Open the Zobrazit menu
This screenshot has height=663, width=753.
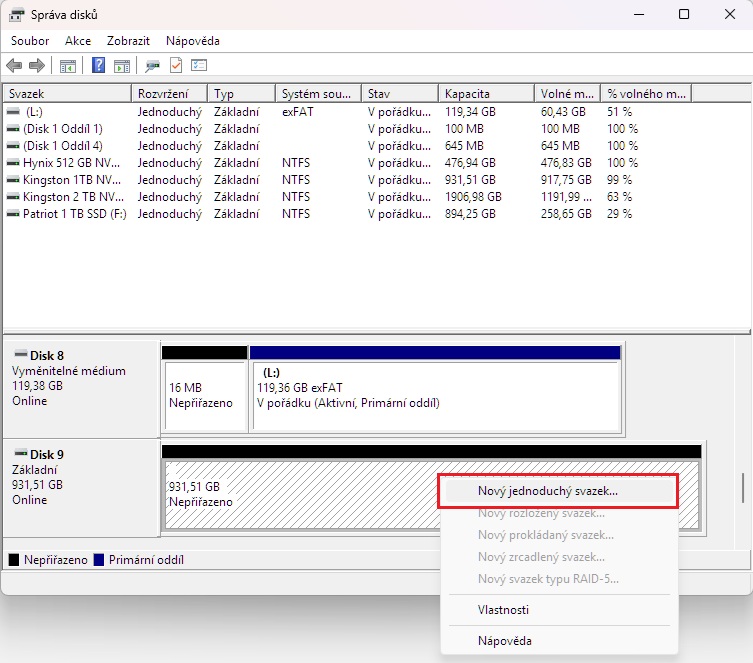click(x=128, y=41)
